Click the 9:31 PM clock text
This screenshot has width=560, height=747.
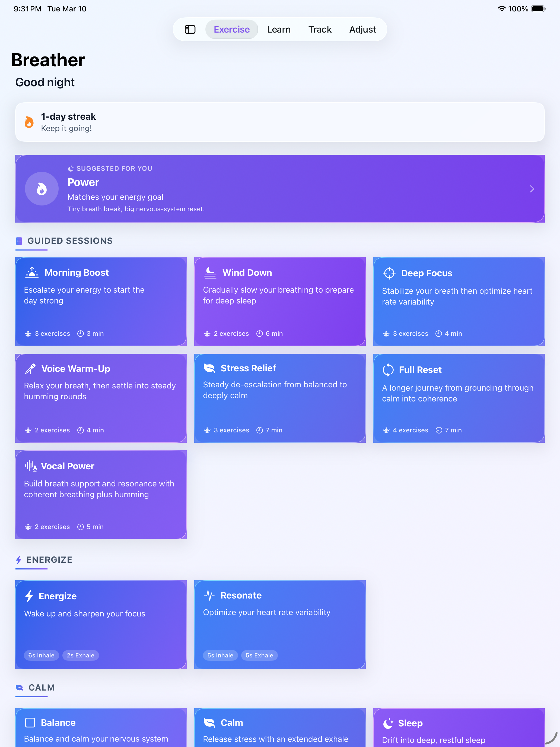27,9
